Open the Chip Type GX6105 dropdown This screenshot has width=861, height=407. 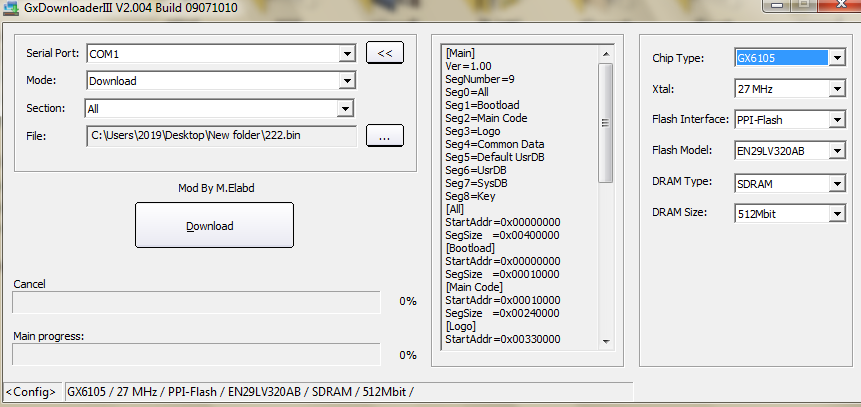click(x=837, y=58)
